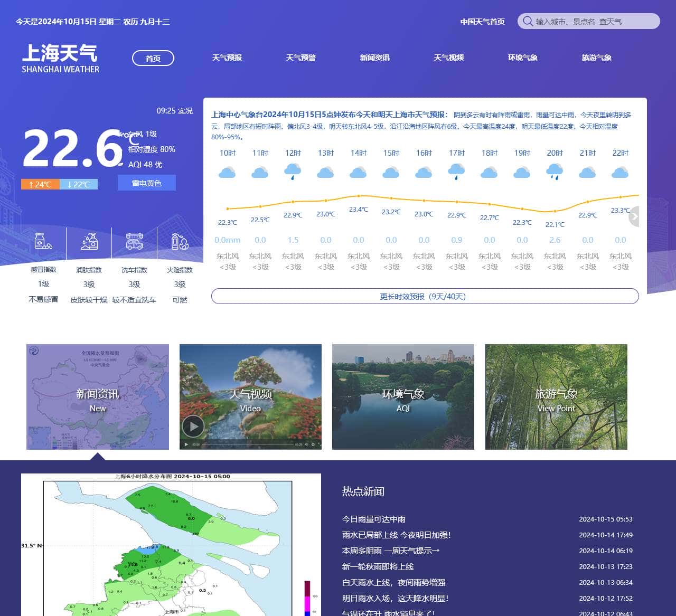Expand 更长时效预报 (9天/40天) forecast
Viewport: 676px width, 616px height.
425,296
